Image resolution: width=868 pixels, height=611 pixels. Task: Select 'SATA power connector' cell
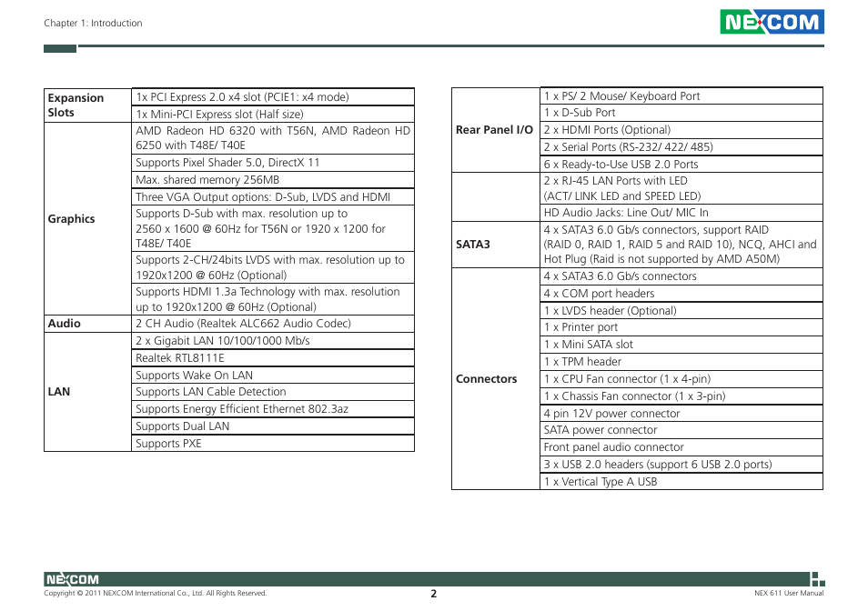(x=681, y=430)
